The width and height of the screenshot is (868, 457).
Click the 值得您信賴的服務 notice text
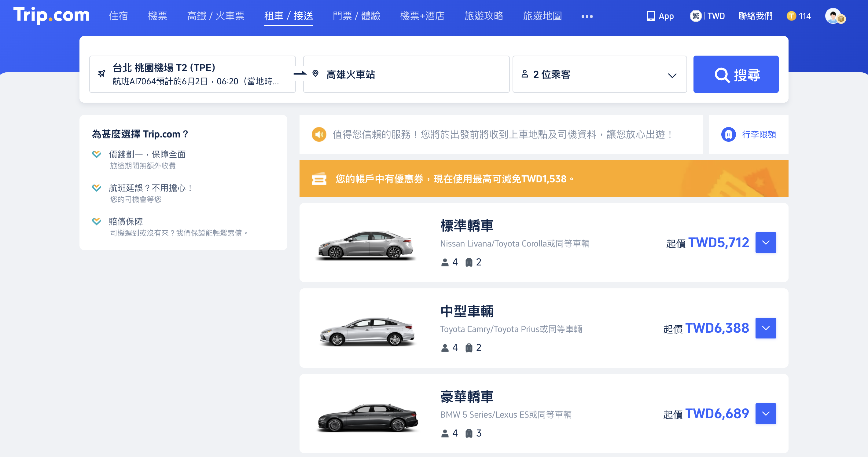coord(503,134)
